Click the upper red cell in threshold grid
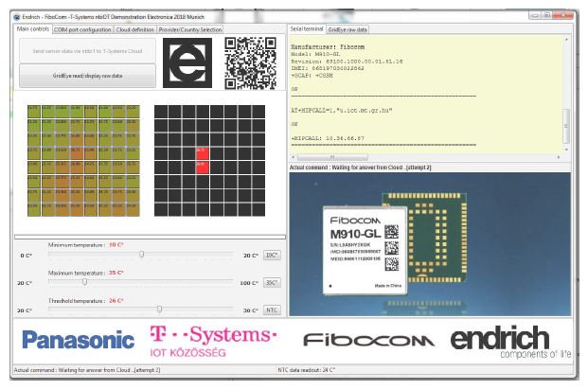This screenshot has height=390, width=588. (x=203, y=153)
